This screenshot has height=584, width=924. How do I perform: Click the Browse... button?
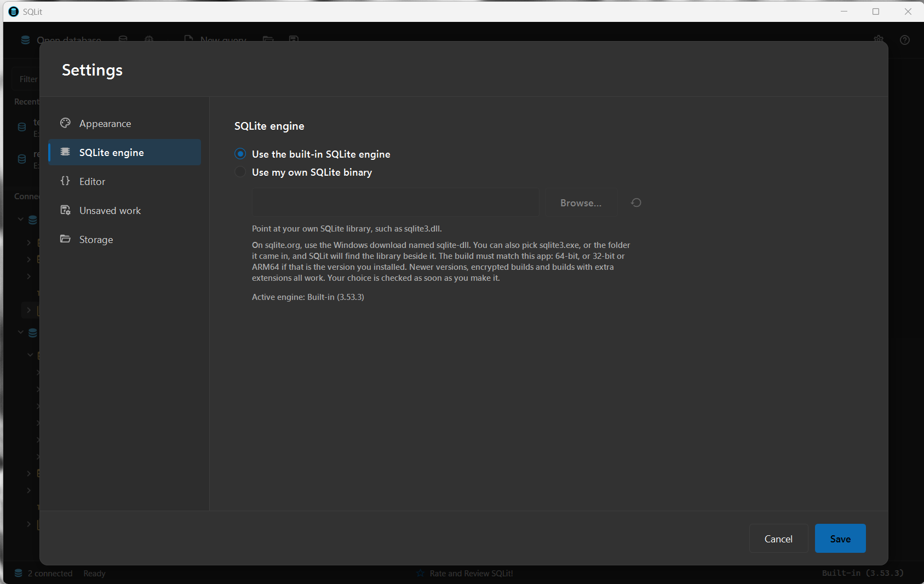tap(581, 203)
